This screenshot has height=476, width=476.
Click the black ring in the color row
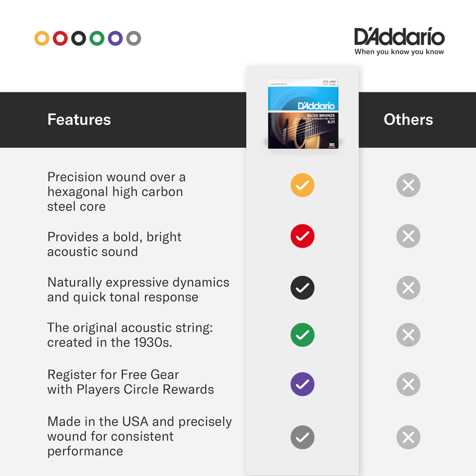tap(79, 38)
